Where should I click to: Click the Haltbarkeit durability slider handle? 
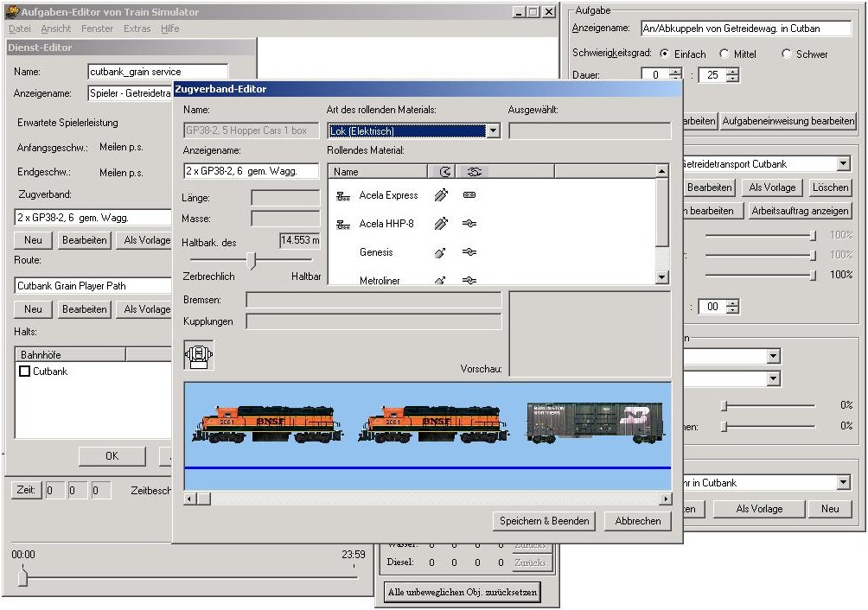pyautogui.click(x=252, y=260)
